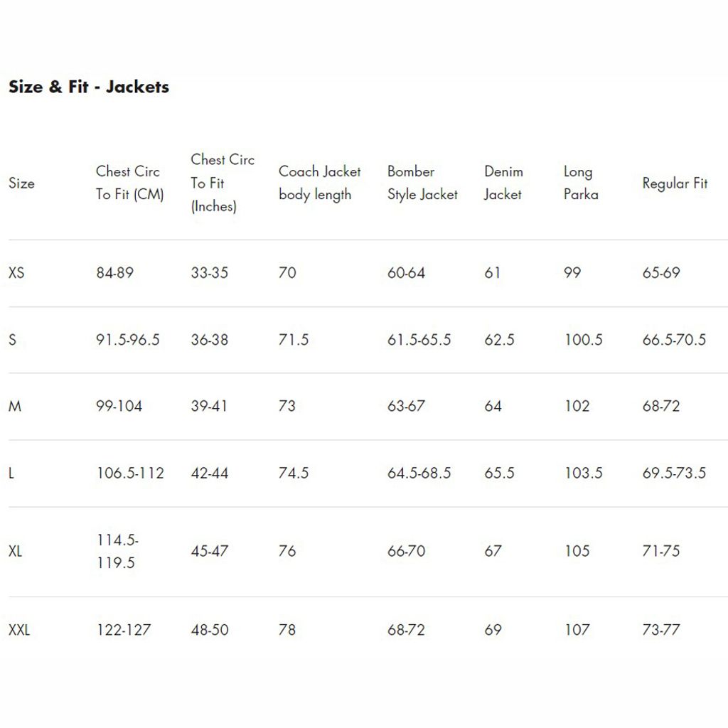Screen dimensions: 728x728
Task: Click the Chest Circ To Fit (Inches) header
Action: point(222,183)
